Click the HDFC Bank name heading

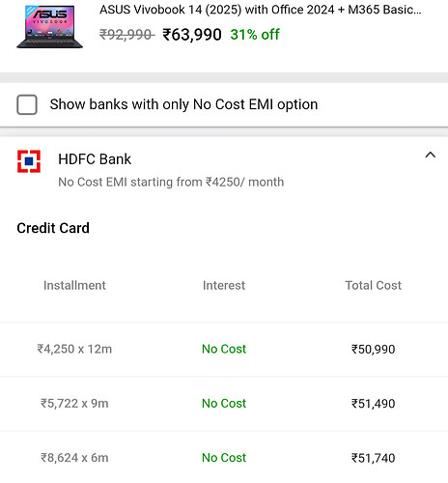coord(95,159)
